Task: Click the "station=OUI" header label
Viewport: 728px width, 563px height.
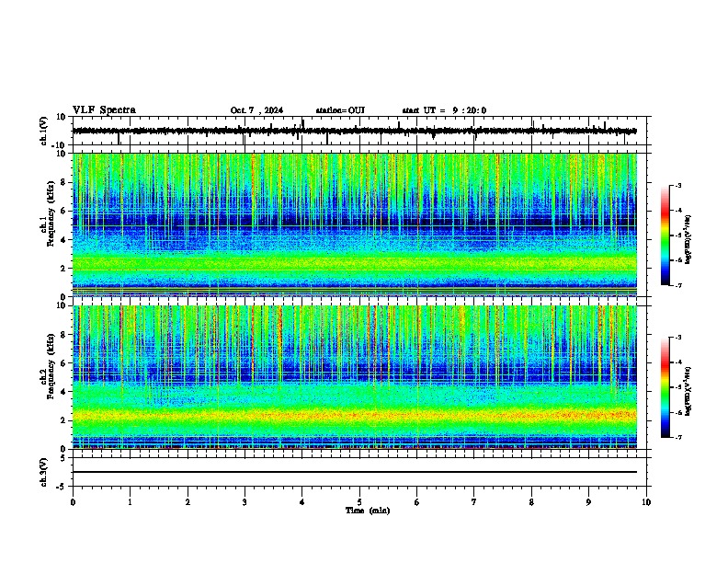Action: point(340,110)
